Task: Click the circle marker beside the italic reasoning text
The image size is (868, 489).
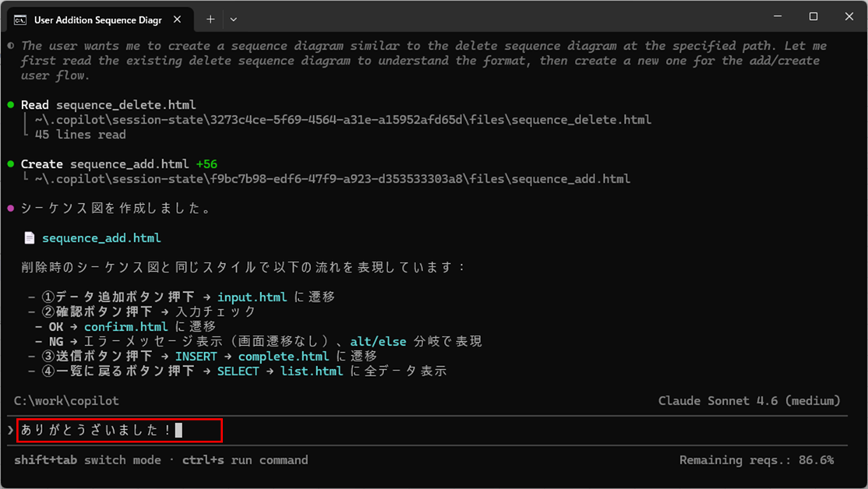Action: (10, 45)
